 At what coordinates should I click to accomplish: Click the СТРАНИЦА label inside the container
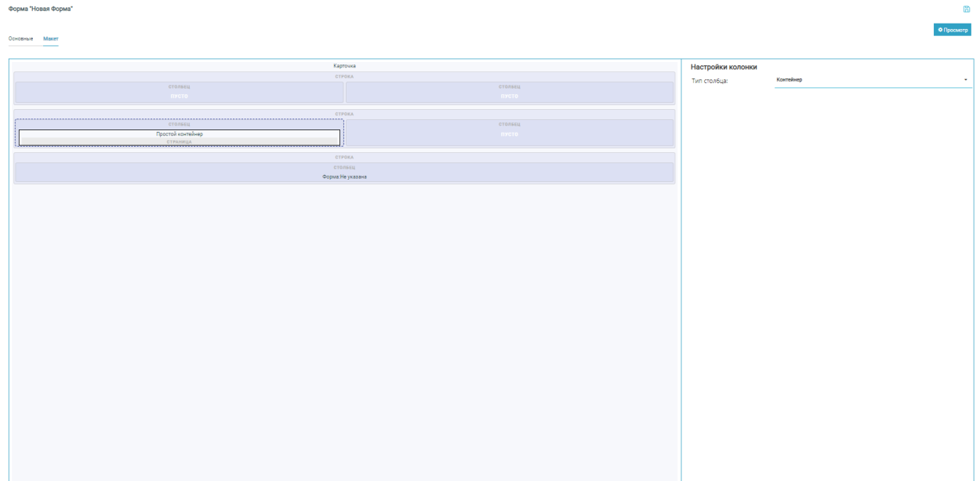(179, 142)
